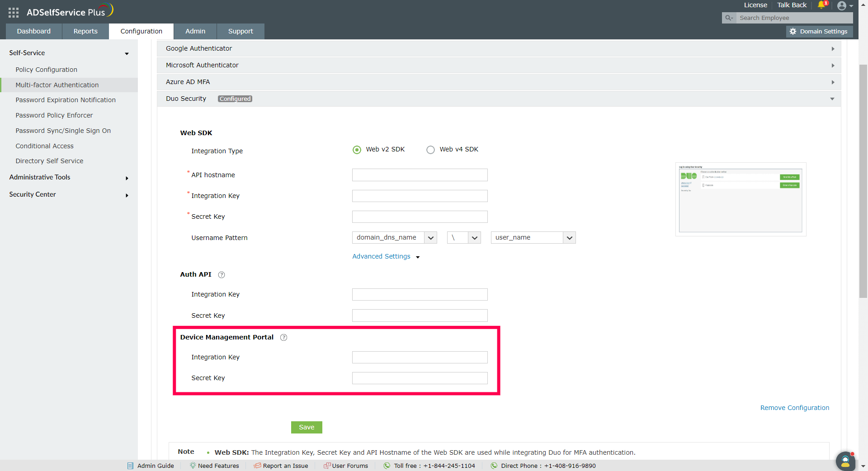Switch to the Support tab
The height and width of the screenshot is (471, 868).
pos(241,31)
